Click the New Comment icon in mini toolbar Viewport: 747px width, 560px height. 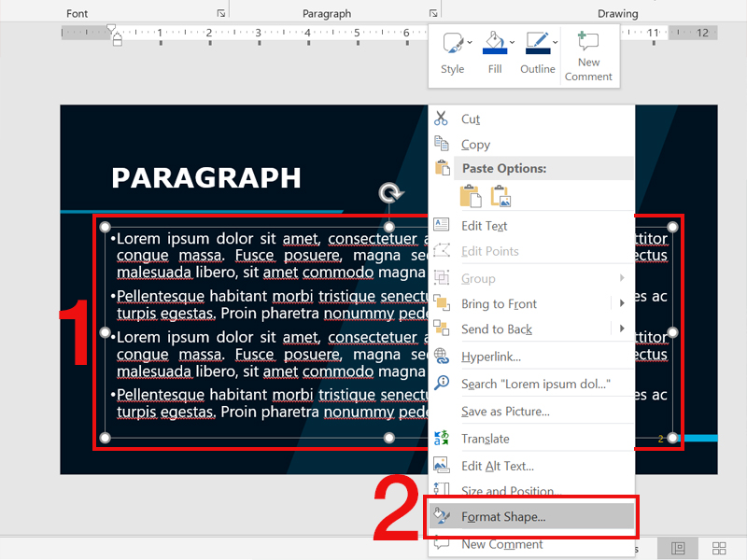pos(588,42)
